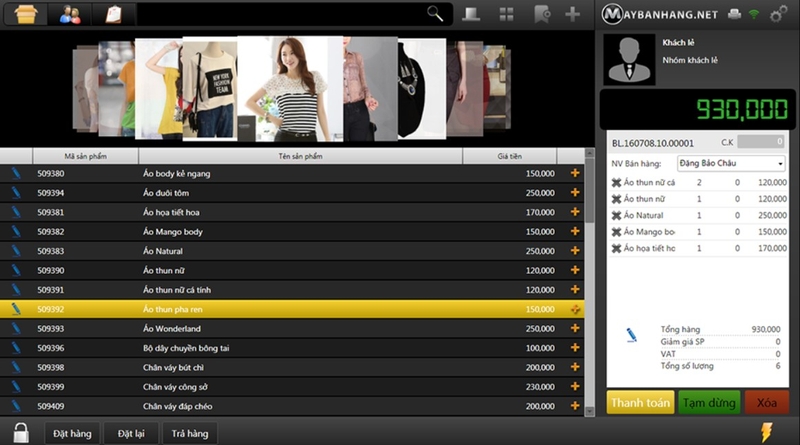Open the customers icon in top bar
Screen dimensions: 800x445
point(70,14)
